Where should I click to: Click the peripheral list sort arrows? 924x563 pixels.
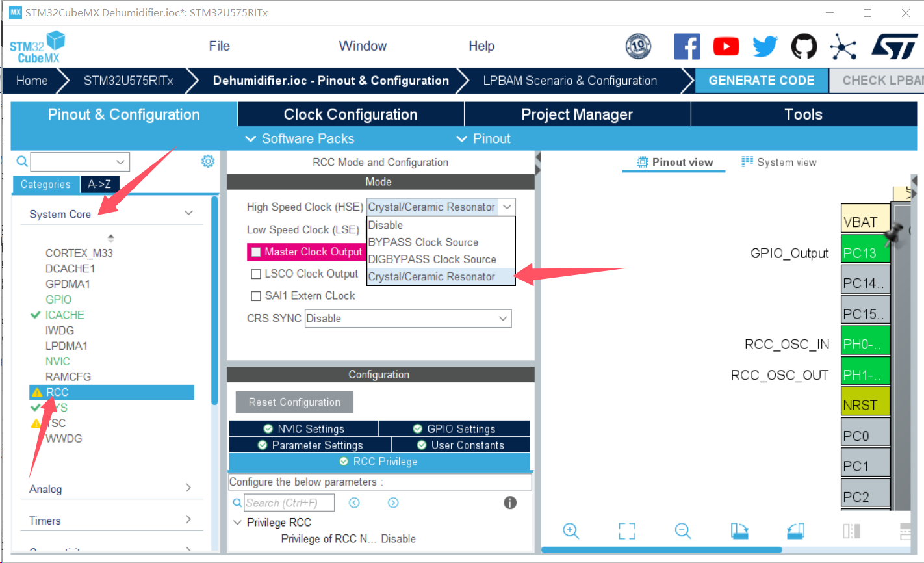(x=110, y=238)
